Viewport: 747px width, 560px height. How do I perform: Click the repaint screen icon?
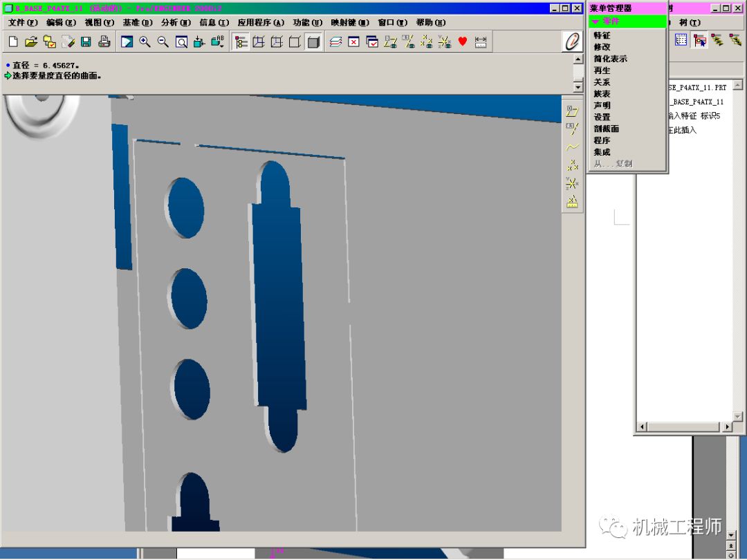127,42
